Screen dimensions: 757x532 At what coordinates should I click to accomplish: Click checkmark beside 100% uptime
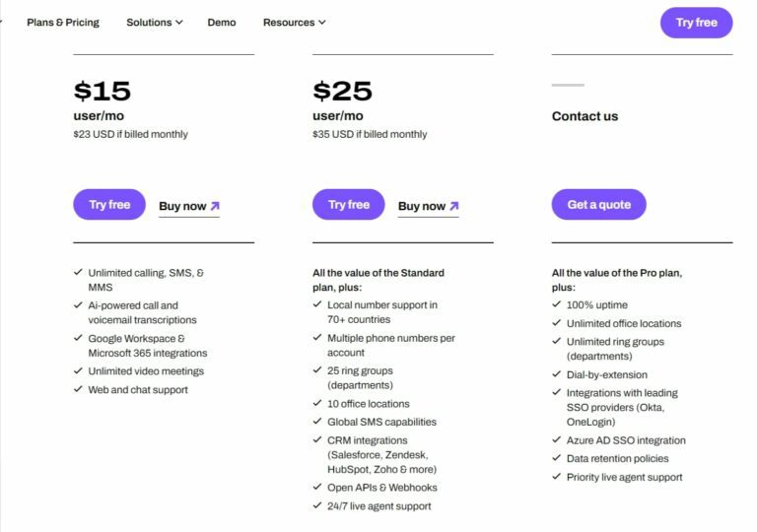pyautogui.click(x=557, y=305)
